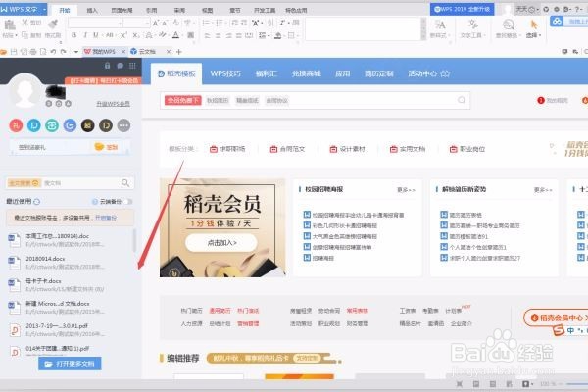Open the font name combo box
Viewport: 588px width, 392px height.
click(x=95, y=24)
